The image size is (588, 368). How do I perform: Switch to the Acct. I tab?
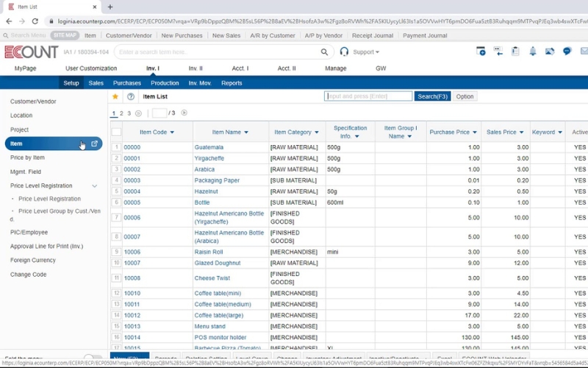tap(240, 68)
